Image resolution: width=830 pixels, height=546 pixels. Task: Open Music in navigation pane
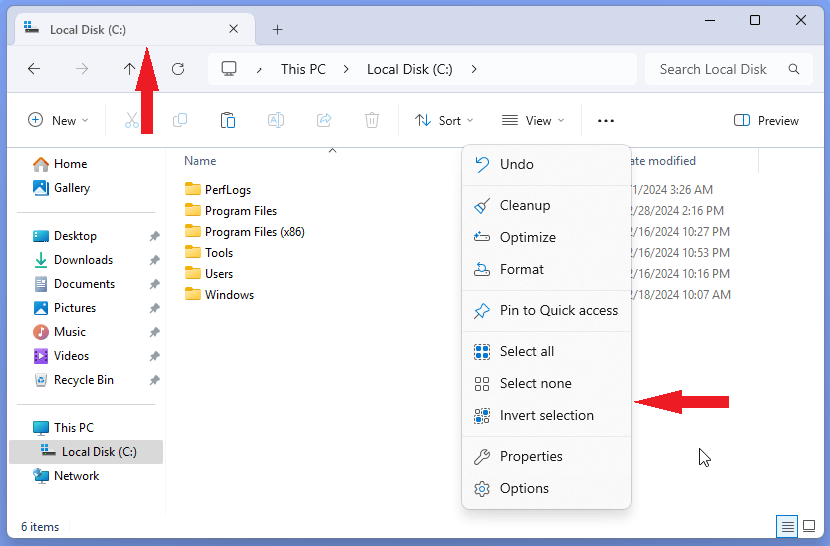coord(59,332)
